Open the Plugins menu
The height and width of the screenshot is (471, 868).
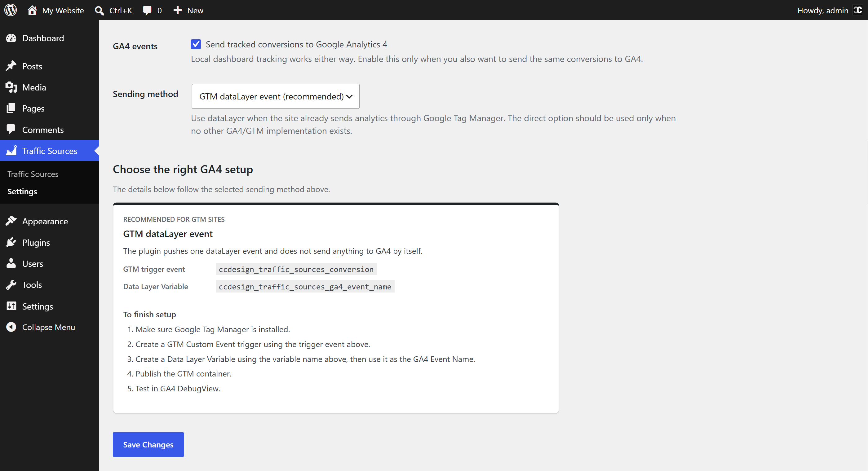point(50,242)
